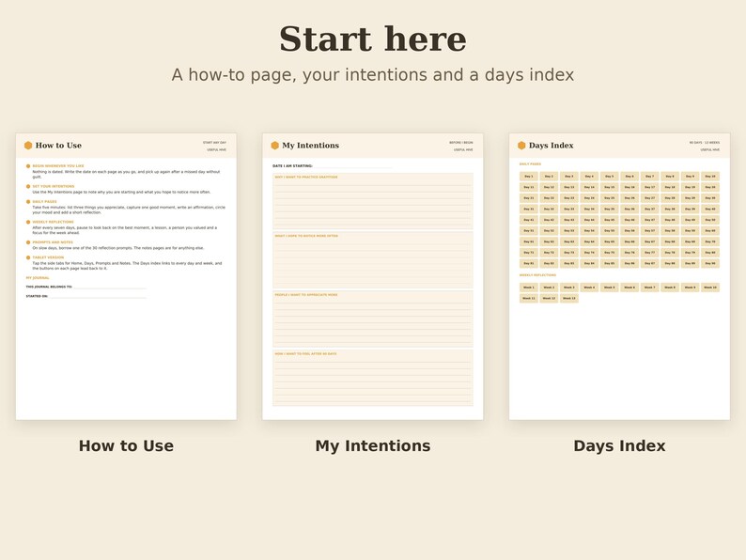Click the Day 50 button
The image size is (746, 560).
pyautogui.click(x=710, y=220)
